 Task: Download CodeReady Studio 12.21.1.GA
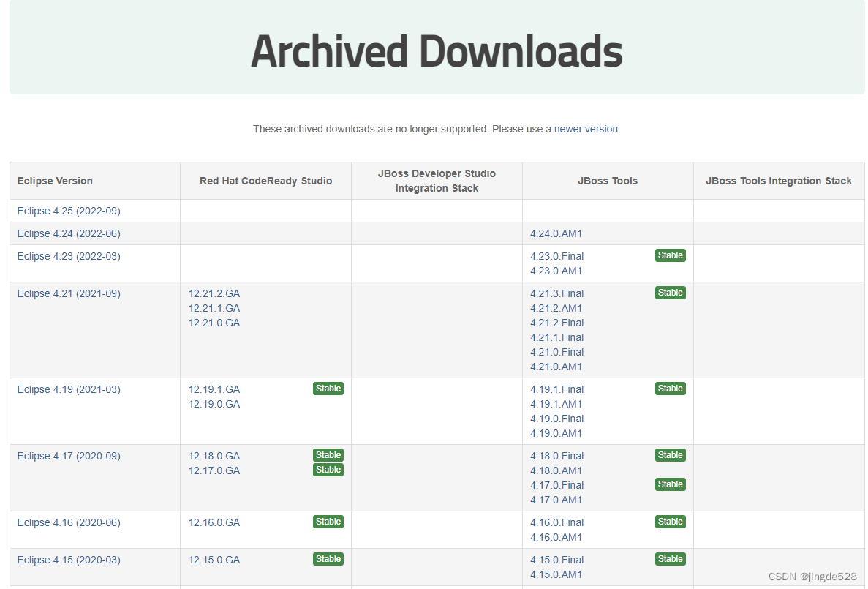click(214, 308)
